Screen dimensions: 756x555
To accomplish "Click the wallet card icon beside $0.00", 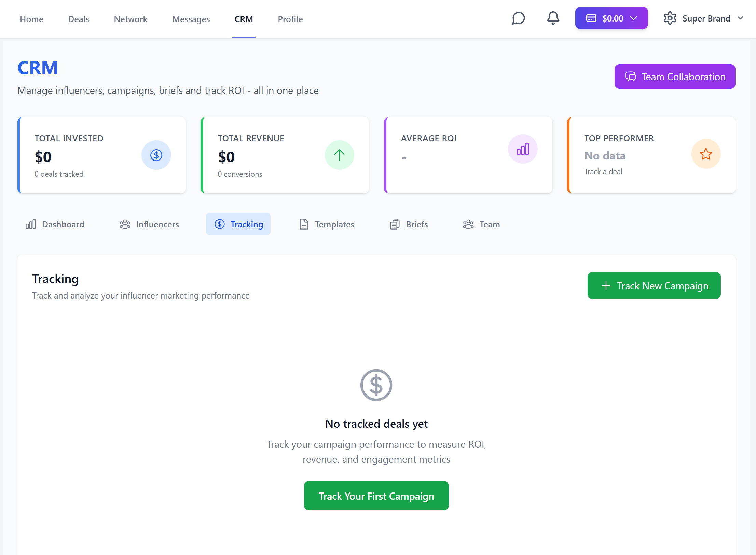I will coord(591,18).
